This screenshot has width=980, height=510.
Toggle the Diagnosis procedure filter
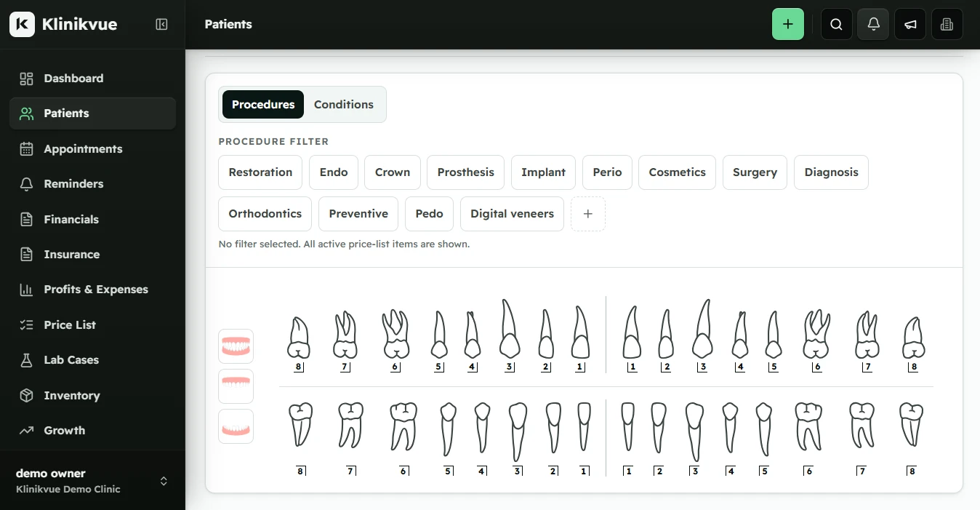831,172
